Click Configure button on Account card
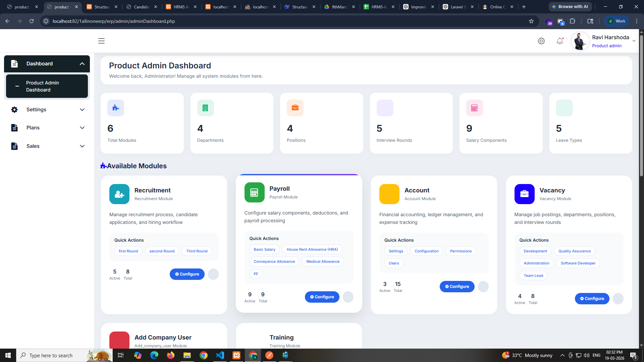644x362 pixels. click(x=457, y=287)
